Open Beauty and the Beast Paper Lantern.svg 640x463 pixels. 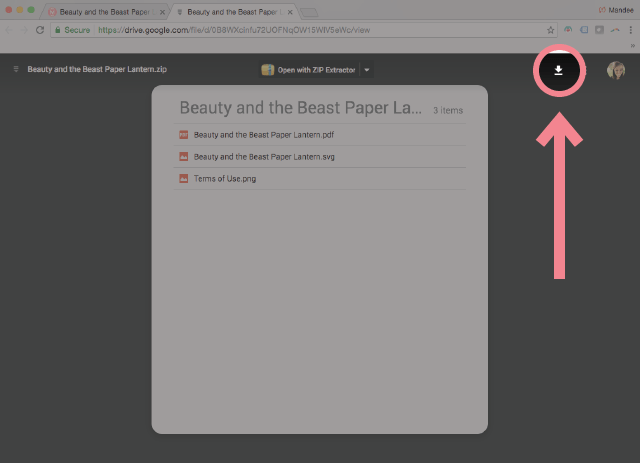(x=320, y=157)
